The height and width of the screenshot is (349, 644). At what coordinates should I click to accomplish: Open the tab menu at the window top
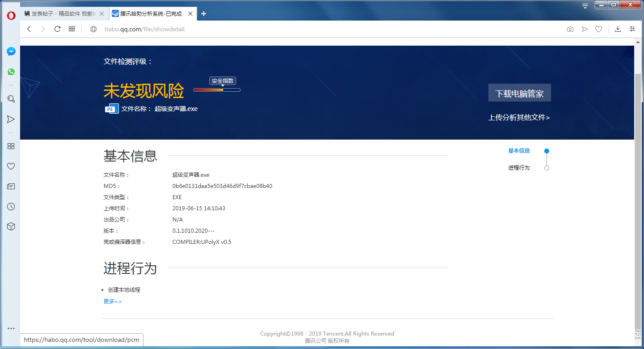click(585, 6)
